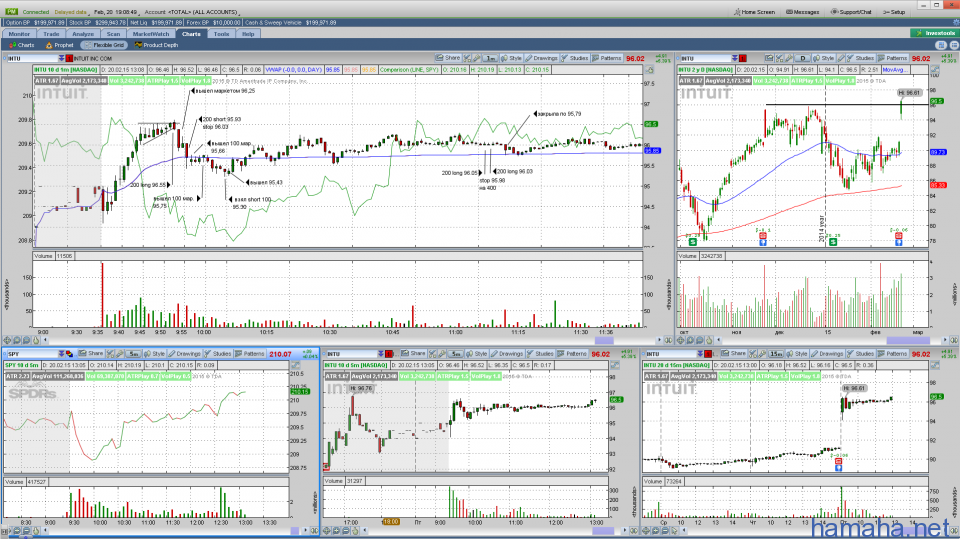
Task: Click red link color square in INTU 1m chart
Action: point(69,58)
